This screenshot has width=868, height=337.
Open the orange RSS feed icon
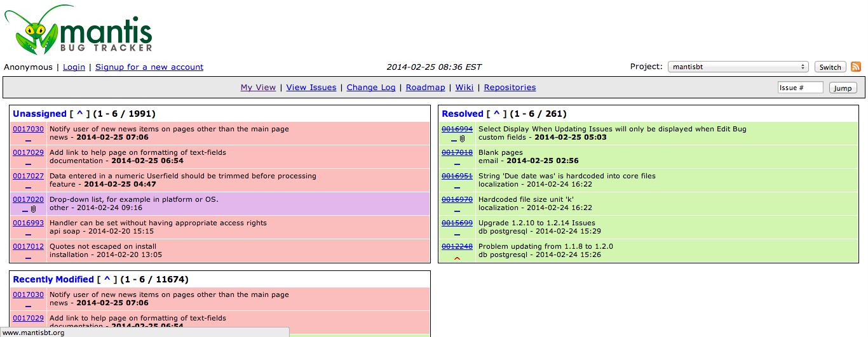coord(856,67)
